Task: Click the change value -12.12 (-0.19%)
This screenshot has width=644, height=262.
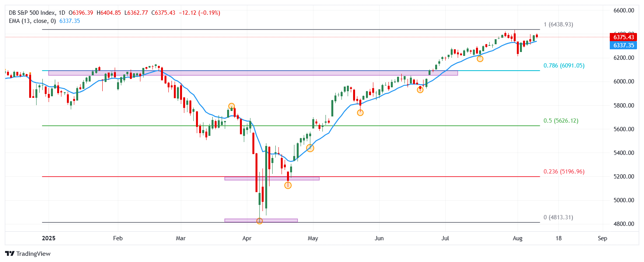Action: [199, 13]
